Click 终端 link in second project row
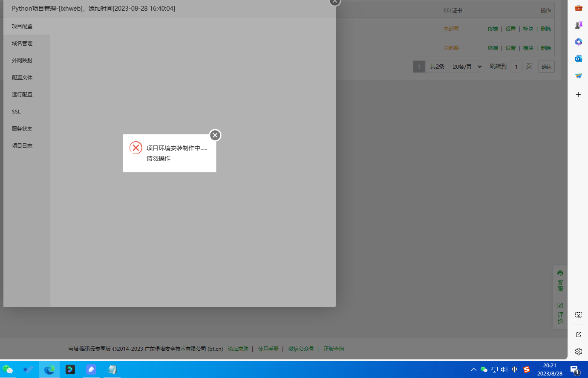This screenshot has height=378, width=588. pyautogui.click(x=493, y=48)
